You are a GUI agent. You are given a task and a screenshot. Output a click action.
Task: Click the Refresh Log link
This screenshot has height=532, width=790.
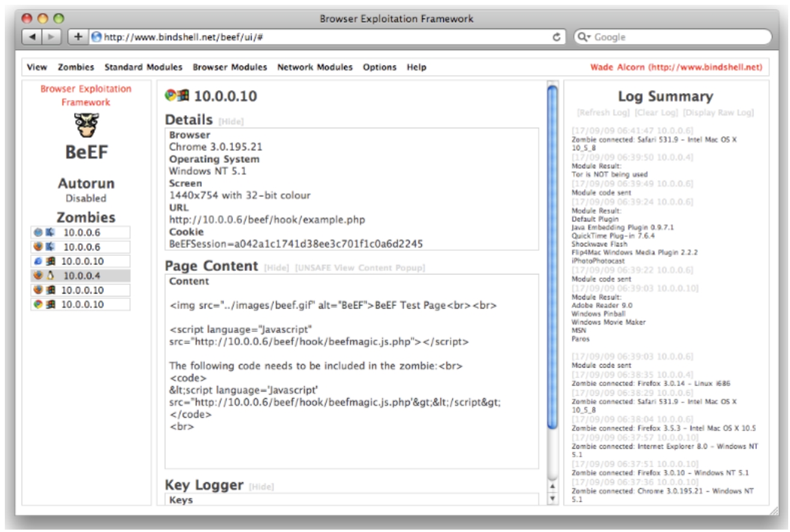click(x=603, y=112)
